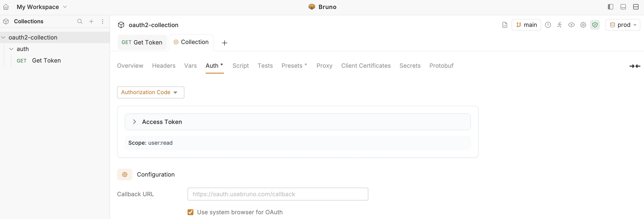Search Collections with the magnifier icon
Viewport: 644px width, 219px height.
coord(80,21)
